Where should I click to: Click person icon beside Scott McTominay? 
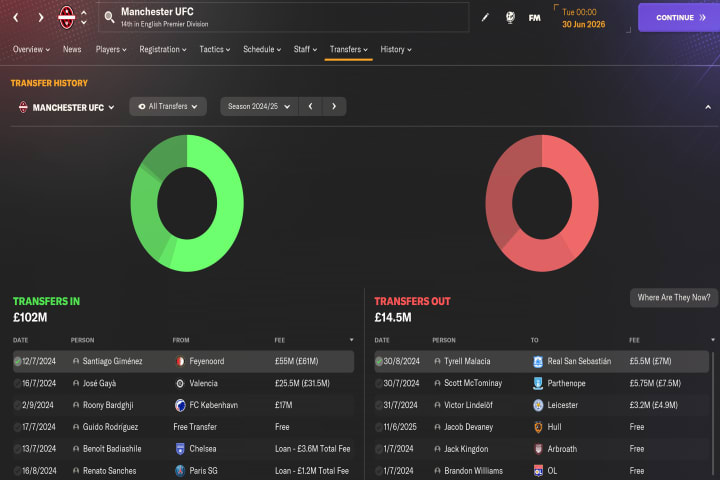437,383
